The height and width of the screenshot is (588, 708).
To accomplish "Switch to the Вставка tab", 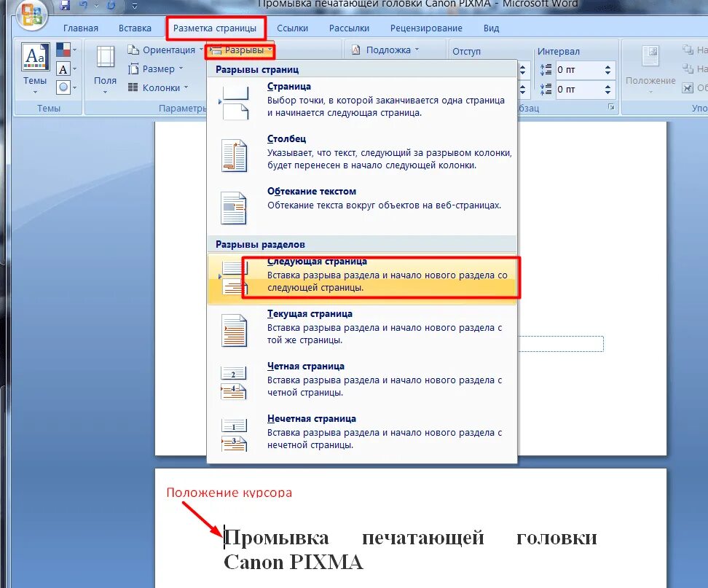I will (135, 28).
